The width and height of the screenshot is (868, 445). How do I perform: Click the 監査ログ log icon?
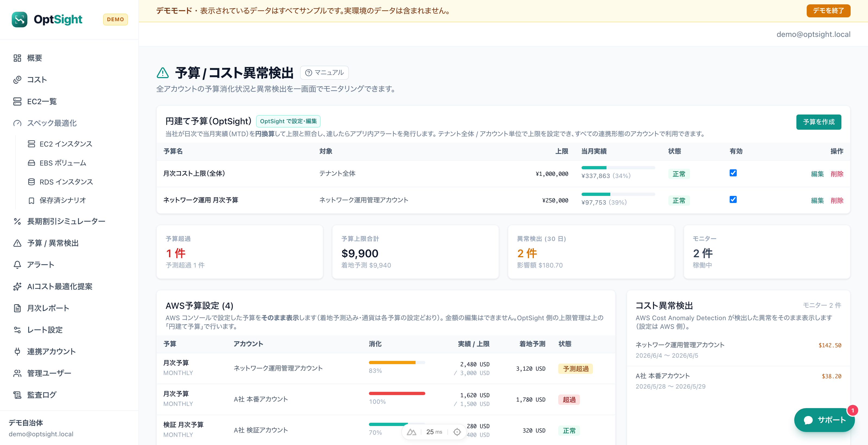click(17, 395)
